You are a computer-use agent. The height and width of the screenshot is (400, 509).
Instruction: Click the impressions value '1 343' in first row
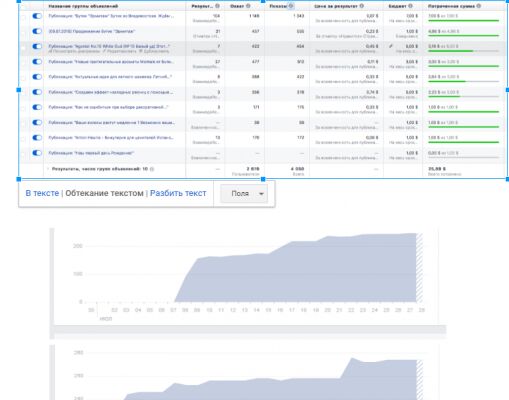pos(298,16)
